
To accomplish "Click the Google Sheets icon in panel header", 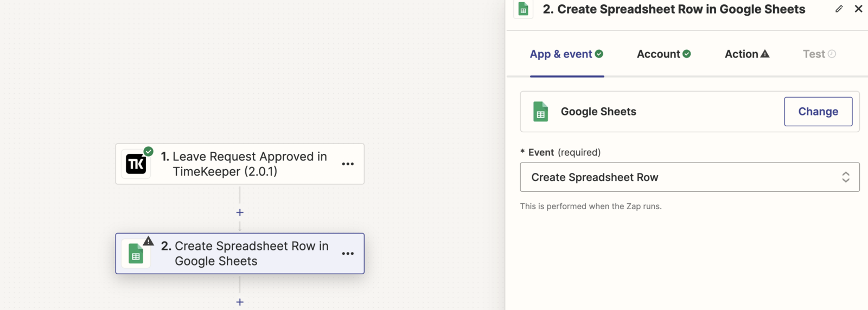I will pyautogui.click(x=524, y=9).
